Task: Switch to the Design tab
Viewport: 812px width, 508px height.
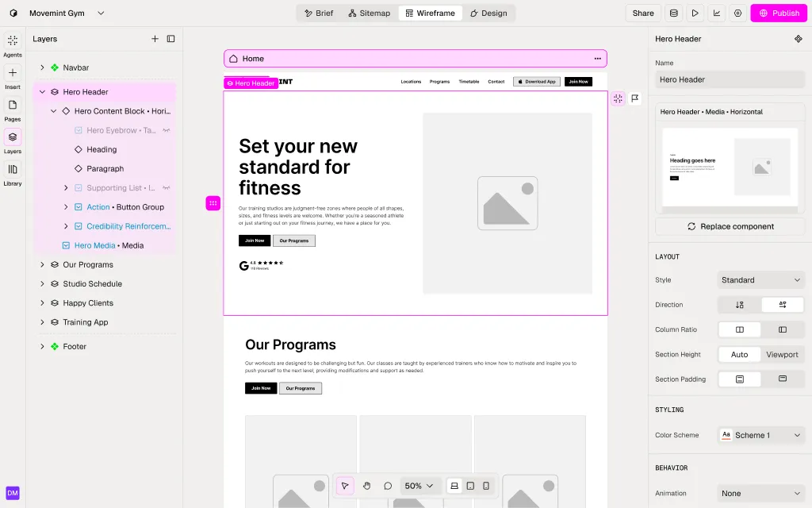Action: tap(488, 13)
